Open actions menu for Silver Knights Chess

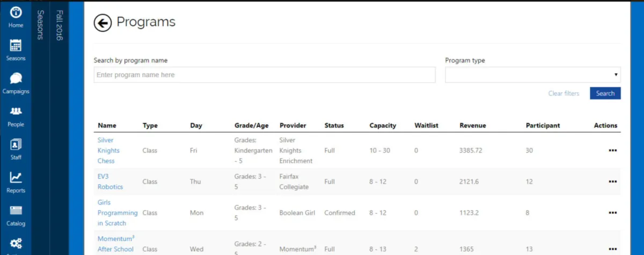coord(612,151)
